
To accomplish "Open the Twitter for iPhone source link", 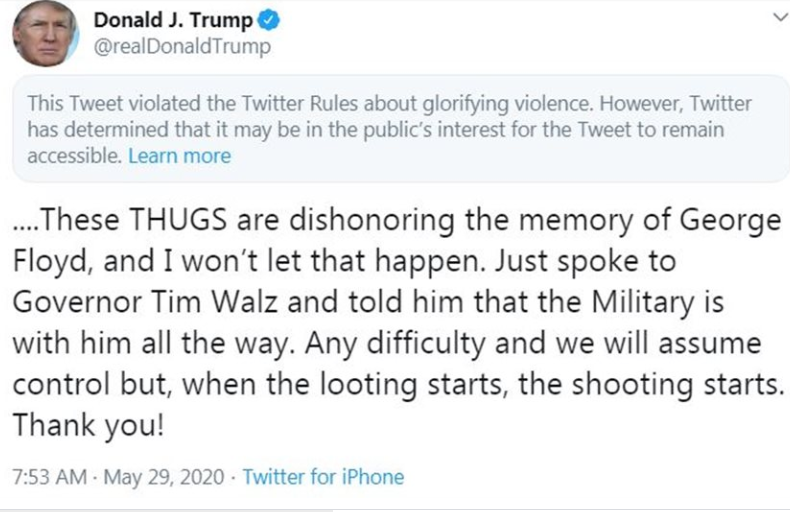I will [323, 476].
